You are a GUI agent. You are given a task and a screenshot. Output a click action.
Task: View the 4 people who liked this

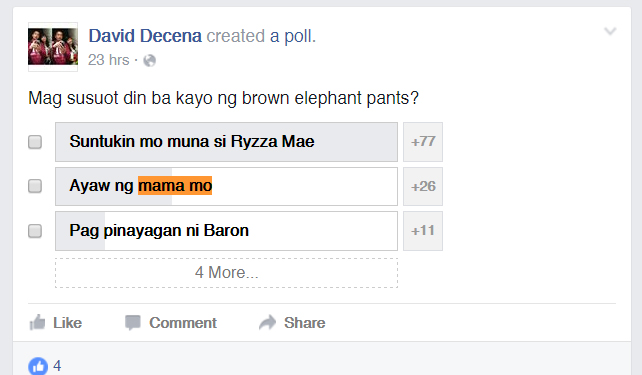tap(57, 366)
